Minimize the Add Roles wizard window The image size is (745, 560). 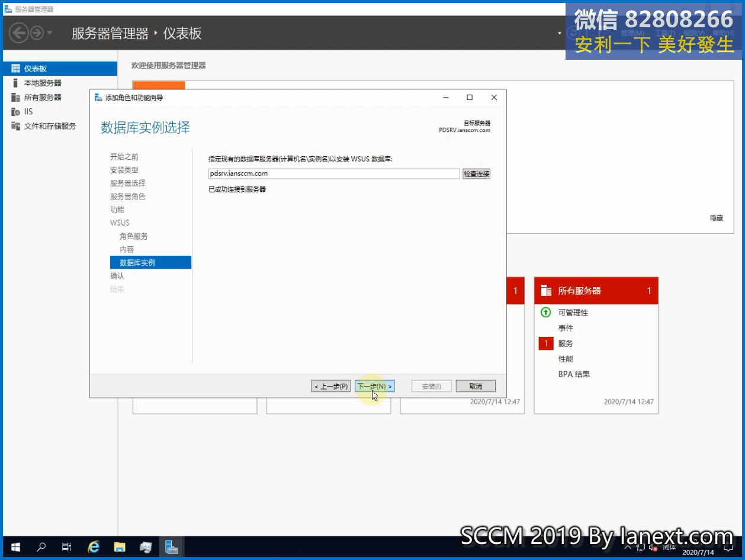(445, 98)
